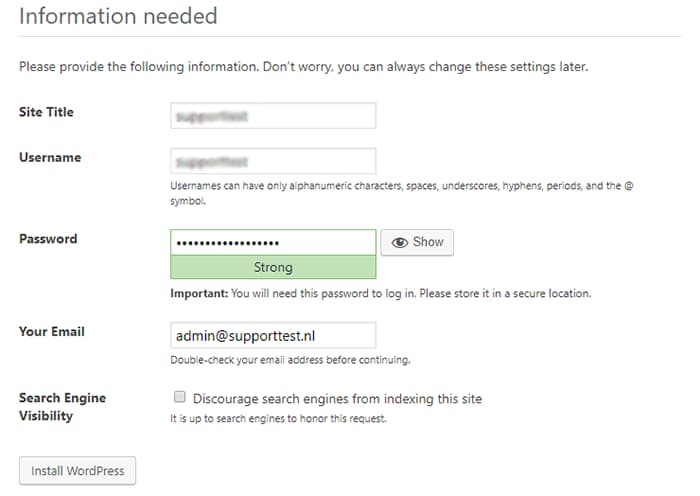
Task: Click the Your Email label
Action: 52,332
